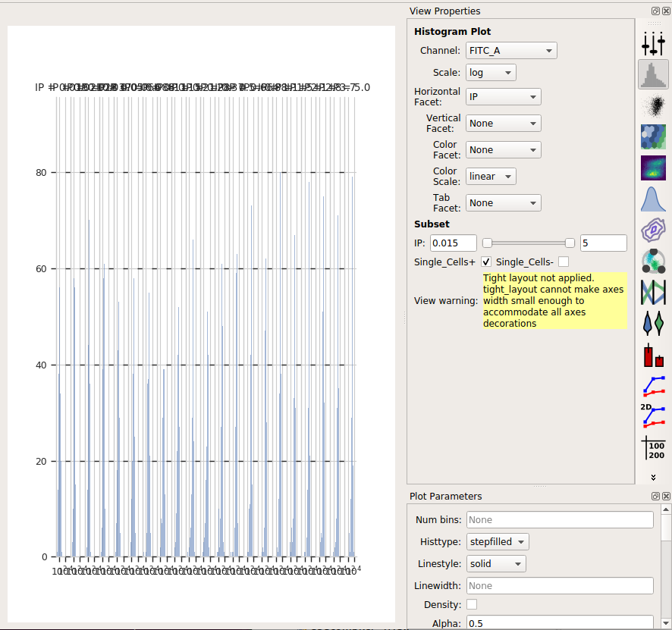672x630 pixels.
Task: Select the 1D kernel density icon
Action: click(653, 199)
